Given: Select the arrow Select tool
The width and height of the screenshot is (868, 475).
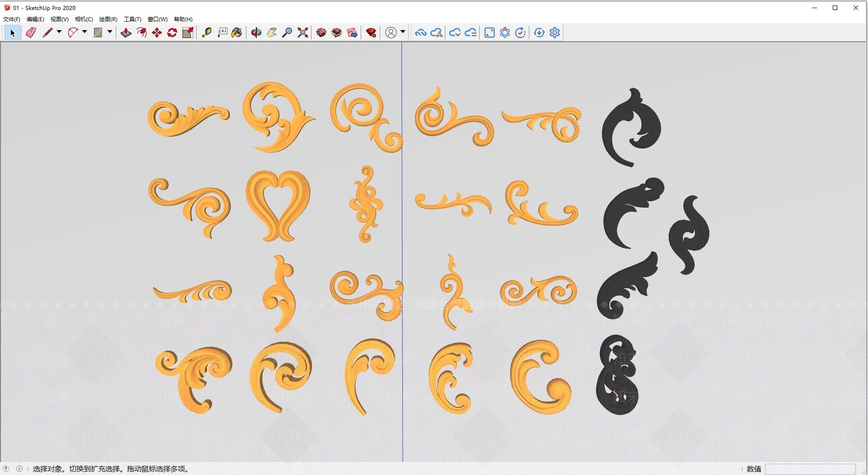Looking at the screenshot, I should coord(12,33).
